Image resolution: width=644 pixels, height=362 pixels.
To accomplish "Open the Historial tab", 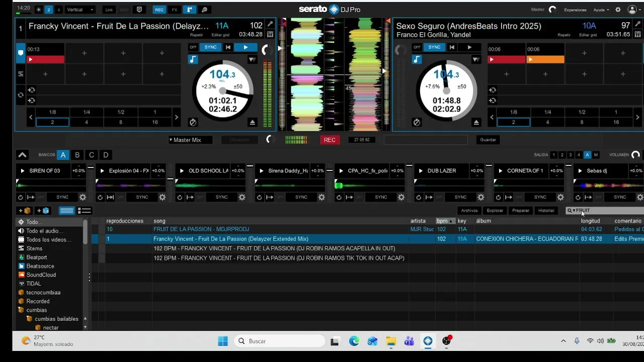I will pyautogui.click(x=546, y=211).
